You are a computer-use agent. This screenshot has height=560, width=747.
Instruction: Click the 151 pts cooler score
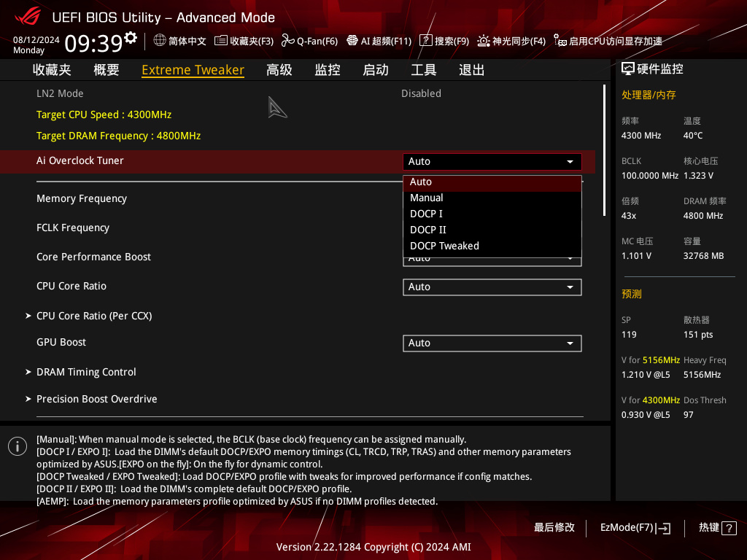[698, 335]
